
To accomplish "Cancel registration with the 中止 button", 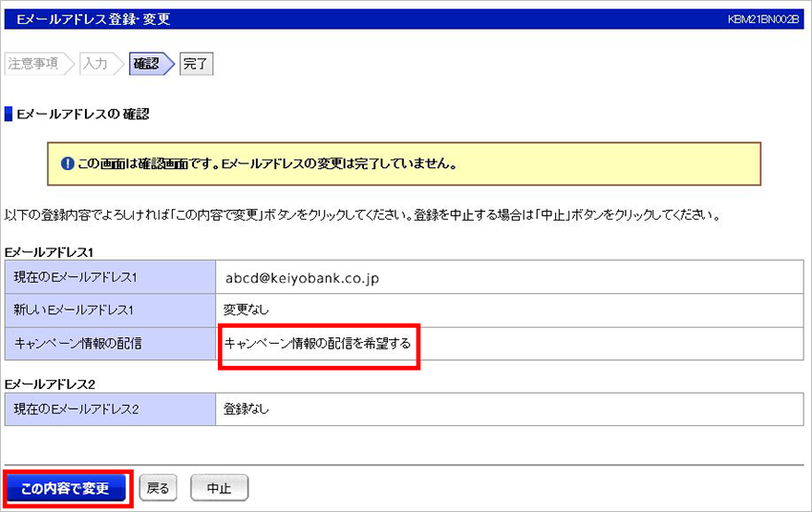I will pyautogui.click(x=219, y=488).
